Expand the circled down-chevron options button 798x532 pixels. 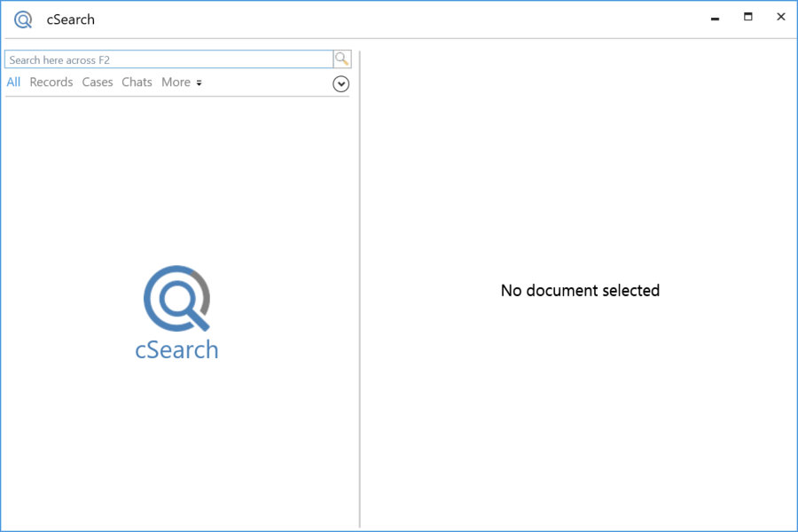coord(340,83)
